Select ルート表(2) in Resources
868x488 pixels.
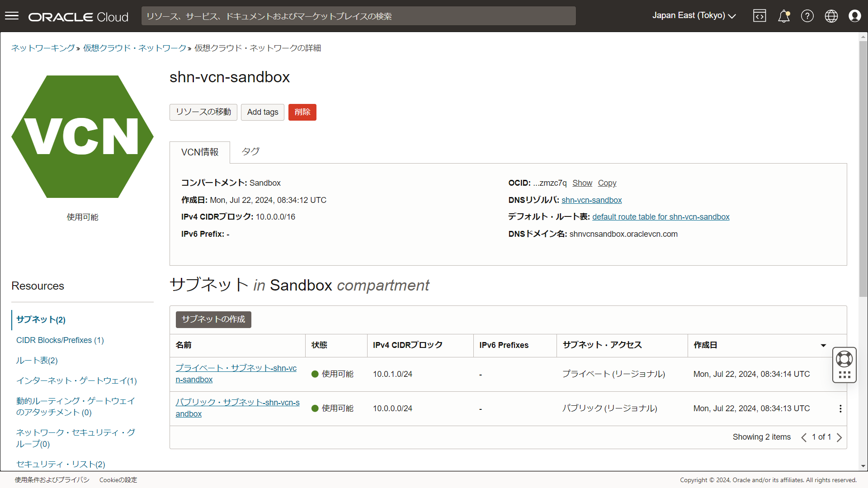point(37,361)
